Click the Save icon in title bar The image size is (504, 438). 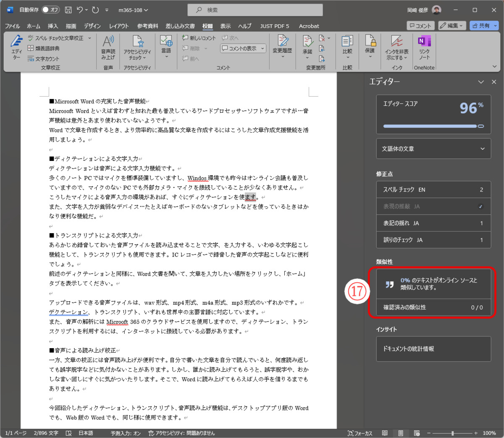click(68, 10)
